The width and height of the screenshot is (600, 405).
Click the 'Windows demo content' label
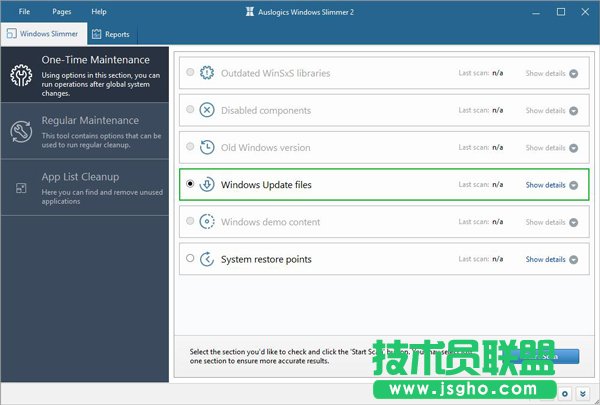click(270, 222)
